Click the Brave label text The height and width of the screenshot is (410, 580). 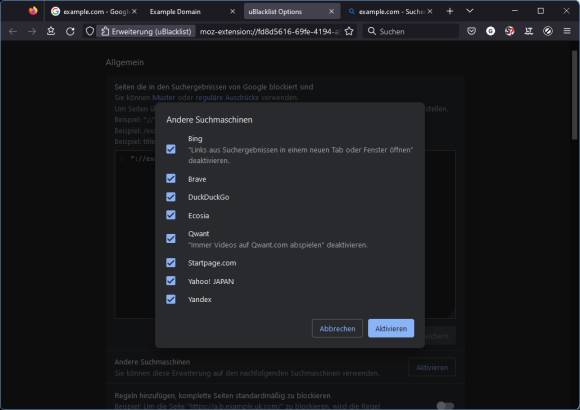coord(197,179)
